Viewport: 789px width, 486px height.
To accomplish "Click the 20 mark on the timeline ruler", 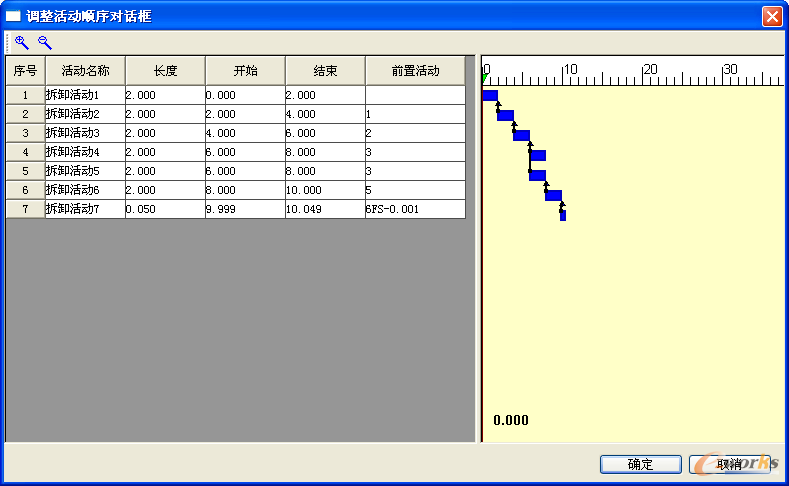I will (650, 70).
